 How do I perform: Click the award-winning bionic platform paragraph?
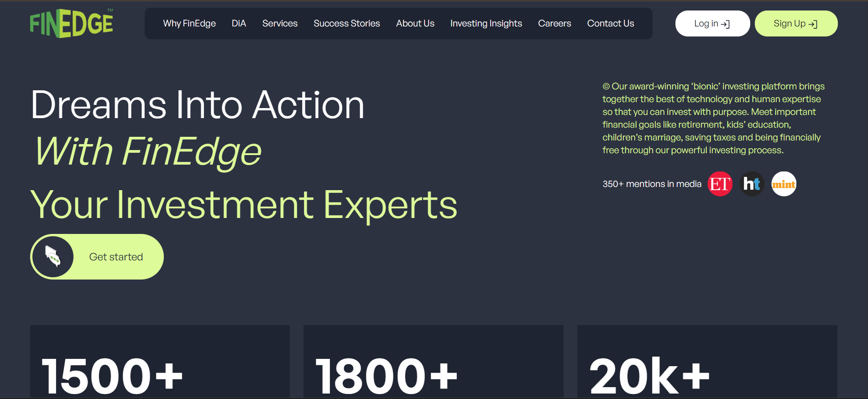[x=714, y=118]
